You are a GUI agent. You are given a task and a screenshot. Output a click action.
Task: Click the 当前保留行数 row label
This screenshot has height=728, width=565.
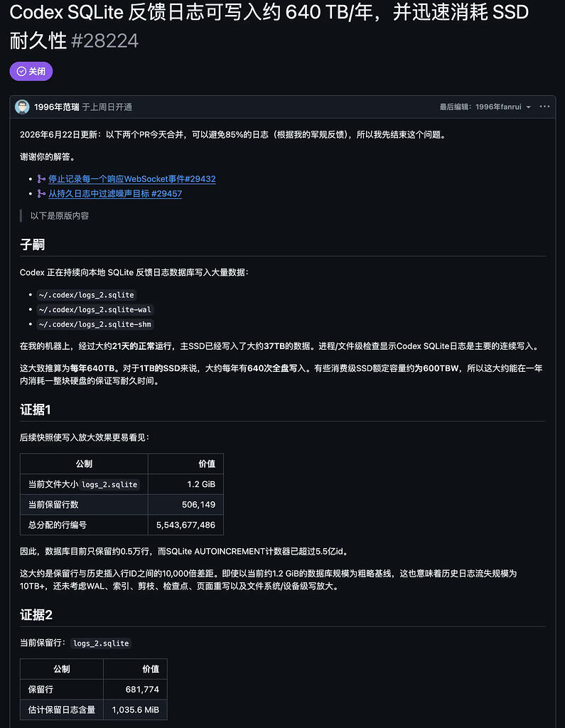[53, 505]
